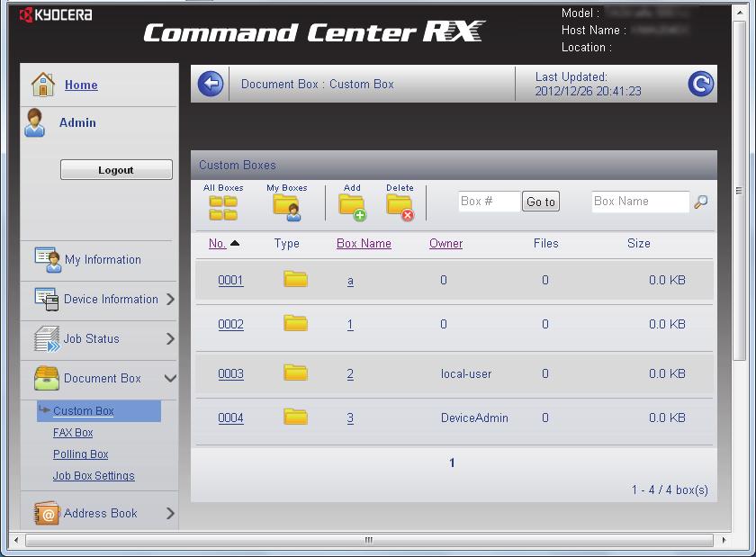The width and height of the screenshot is (756, 557).
Task: Click the Device Information icon
Action: point(47,299)
